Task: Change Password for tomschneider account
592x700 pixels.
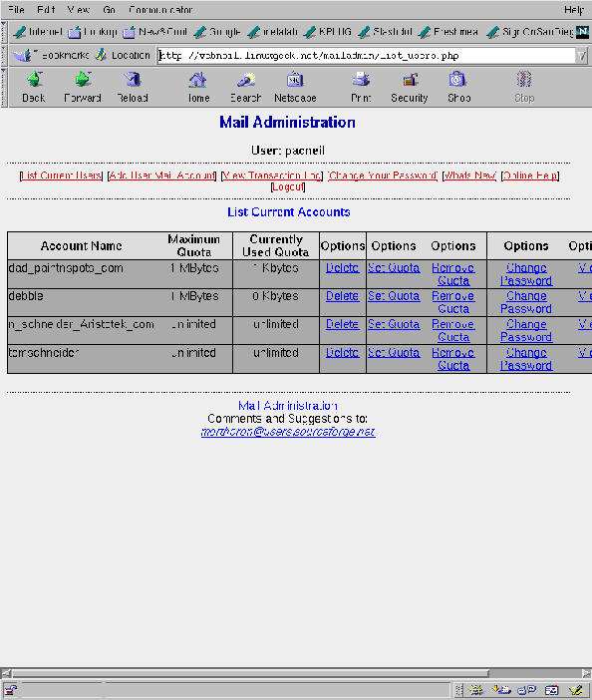Action: [526, 359]
